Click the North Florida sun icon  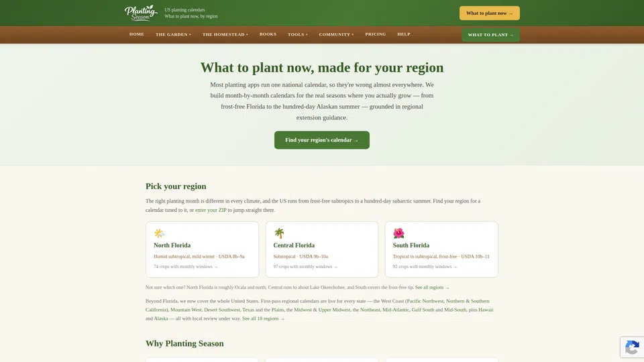(x=160, y=233)
